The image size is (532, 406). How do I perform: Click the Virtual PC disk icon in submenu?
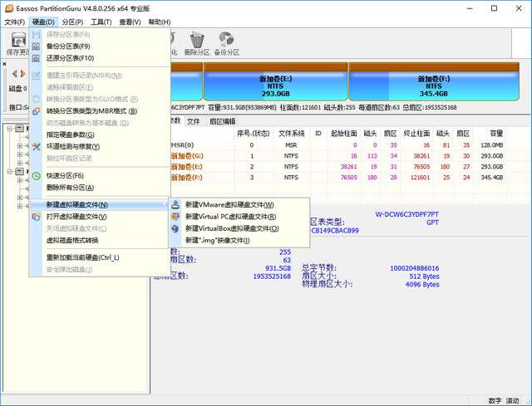175,217
